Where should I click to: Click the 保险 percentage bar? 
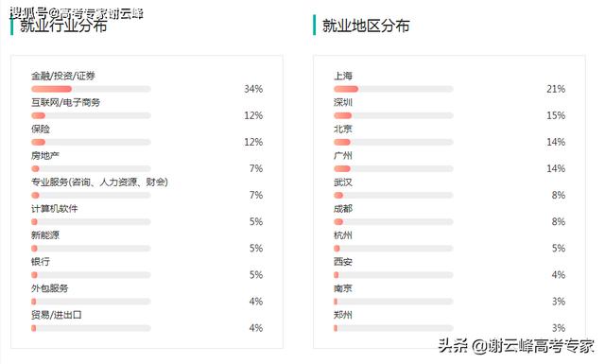[91, 143]
